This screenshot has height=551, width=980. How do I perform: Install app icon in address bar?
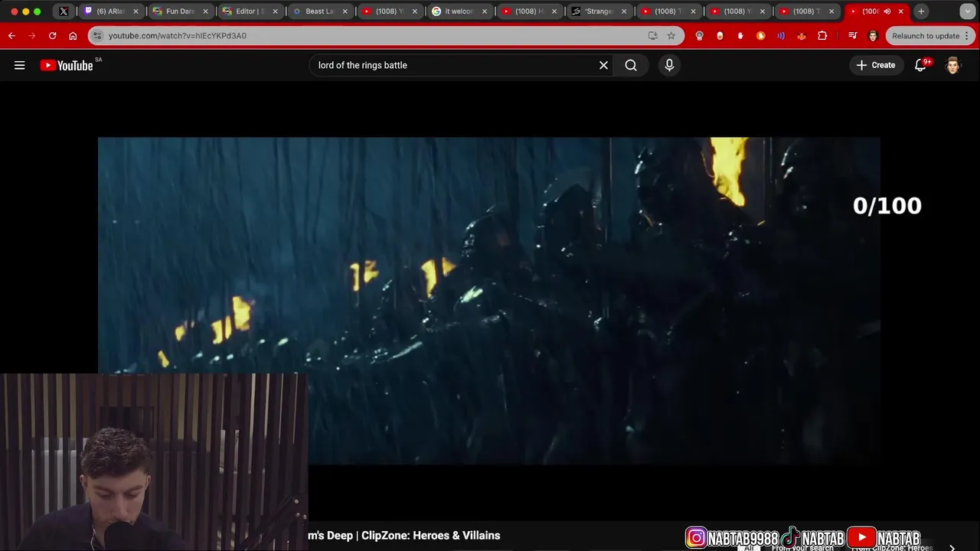[x=652, y=36]
